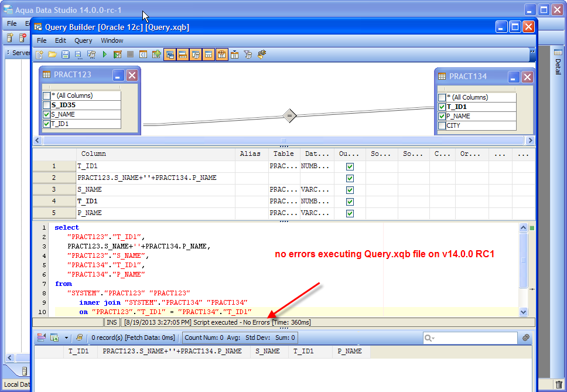This screenshot has height=392, width=567.
Task: Toggle the results pane toolbar button
Action: coord(209,54)
